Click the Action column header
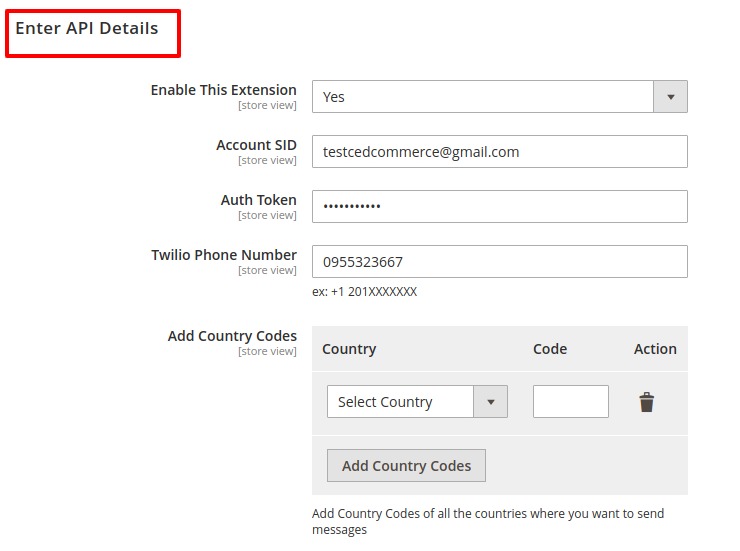Screen dimensions: 740x551 (655, 349)
